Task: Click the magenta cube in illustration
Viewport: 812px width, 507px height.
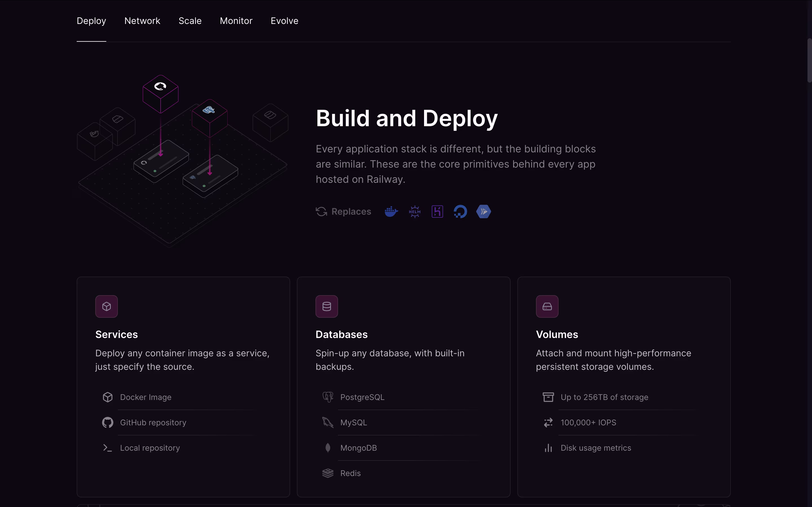Action: click(160, 94)
